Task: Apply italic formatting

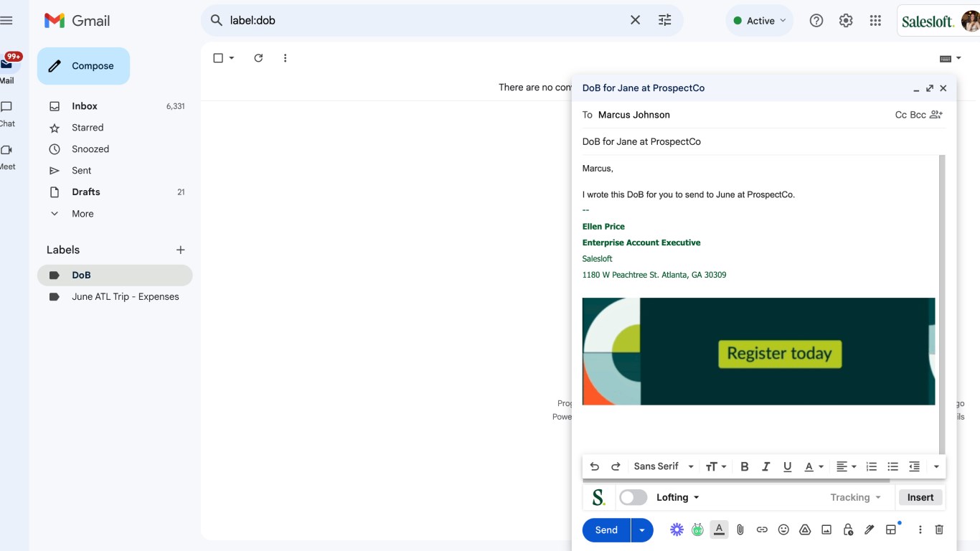Action: [765, 466]
